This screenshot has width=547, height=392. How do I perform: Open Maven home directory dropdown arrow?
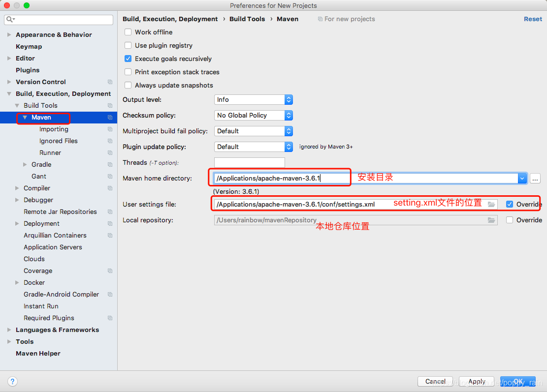[522, 179]
